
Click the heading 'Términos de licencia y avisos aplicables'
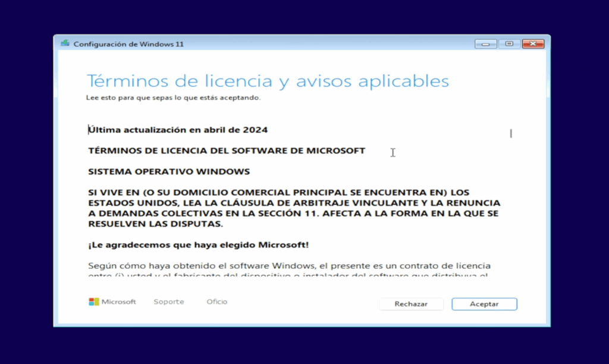pos(268,81)
